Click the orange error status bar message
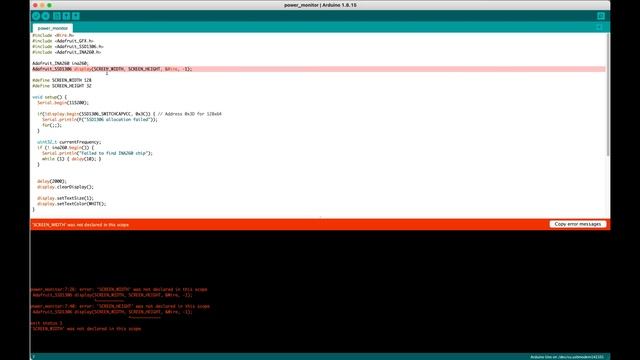640x360 pixels. (x=80, y=225)
